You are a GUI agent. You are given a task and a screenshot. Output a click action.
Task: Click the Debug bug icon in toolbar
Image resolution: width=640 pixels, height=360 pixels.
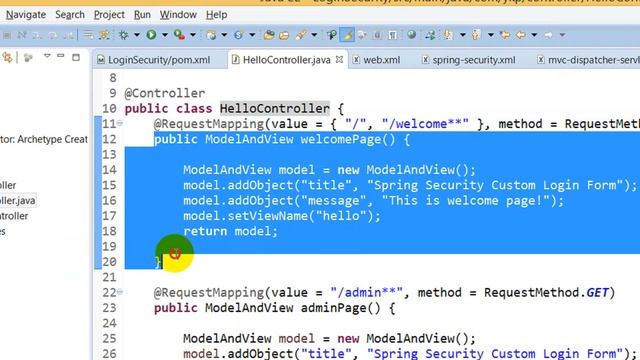coord(123,35)
